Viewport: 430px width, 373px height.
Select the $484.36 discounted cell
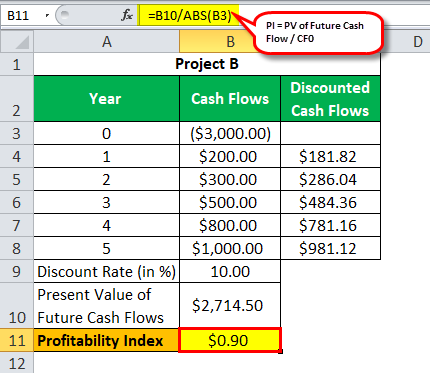[x=330, y=202]
